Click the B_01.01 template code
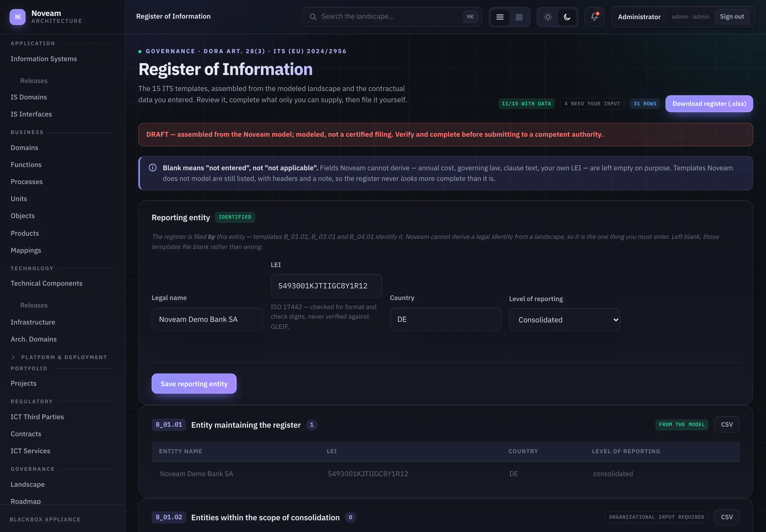 [169, 425]
